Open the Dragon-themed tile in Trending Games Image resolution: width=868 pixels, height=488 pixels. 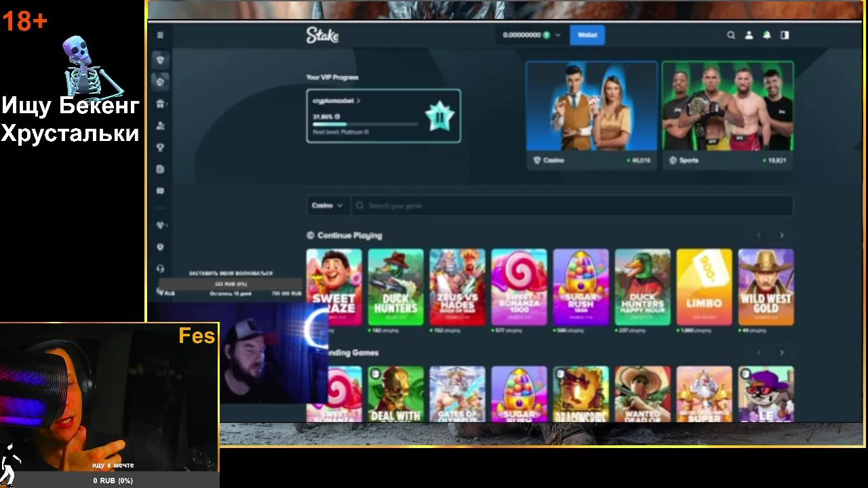580,394
